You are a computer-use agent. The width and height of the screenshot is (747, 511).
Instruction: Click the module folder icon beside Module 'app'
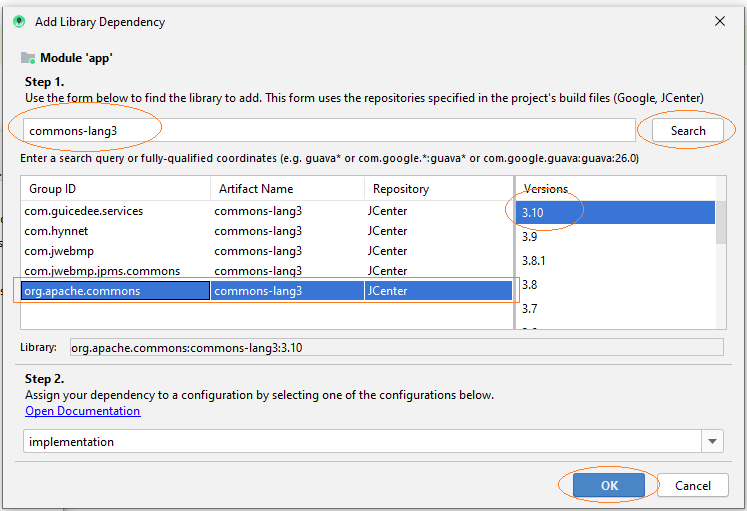pos(28,58)
